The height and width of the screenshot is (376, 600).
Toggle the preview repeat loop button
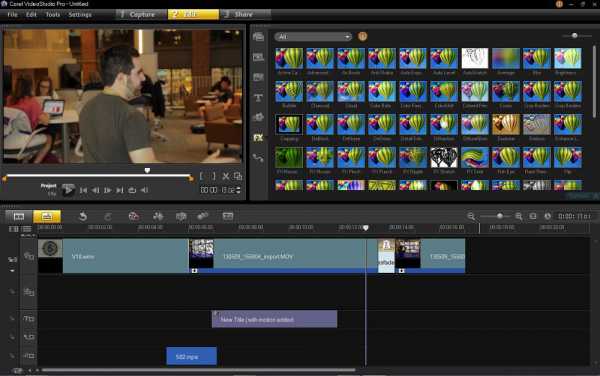[x=132, y=190]
